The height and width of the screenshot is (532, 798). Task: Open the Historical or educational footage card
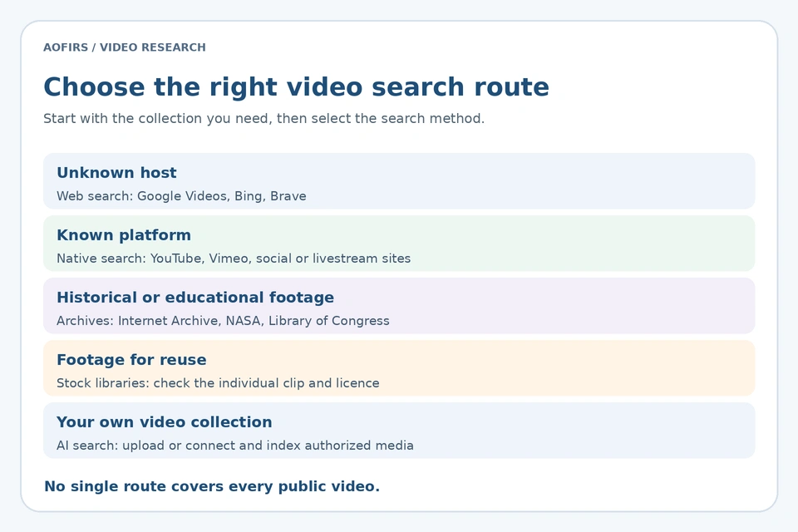click(x=399, y=305)
